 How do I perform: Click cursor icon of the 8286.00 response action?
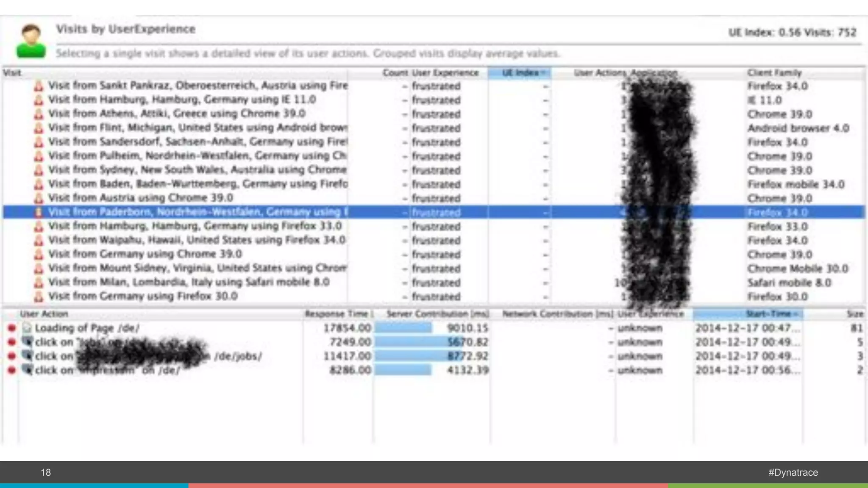point(28,370)
